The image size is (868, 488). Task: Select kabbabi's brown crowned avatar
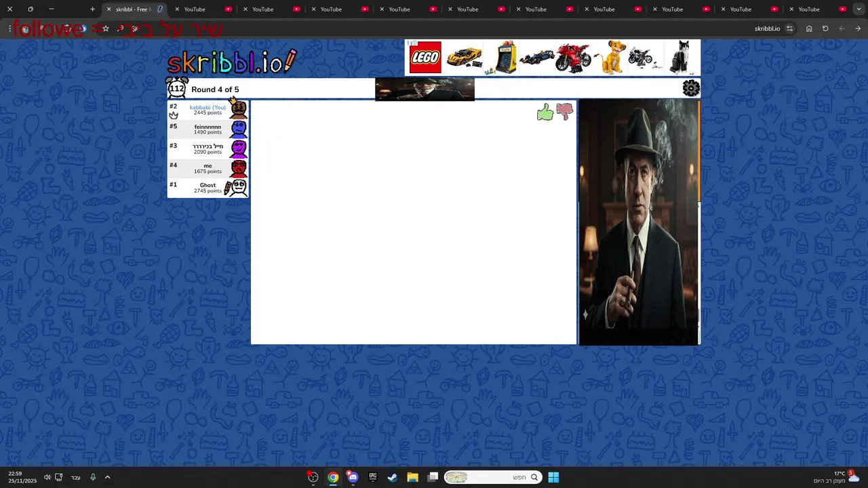pos(238,108)
